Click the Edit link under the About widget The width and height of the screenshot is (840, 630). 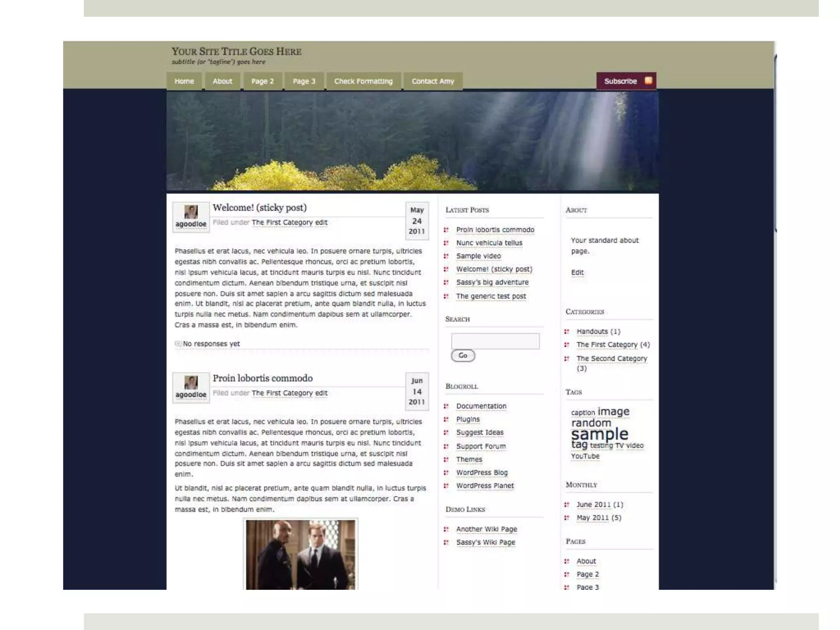(577, 273)
